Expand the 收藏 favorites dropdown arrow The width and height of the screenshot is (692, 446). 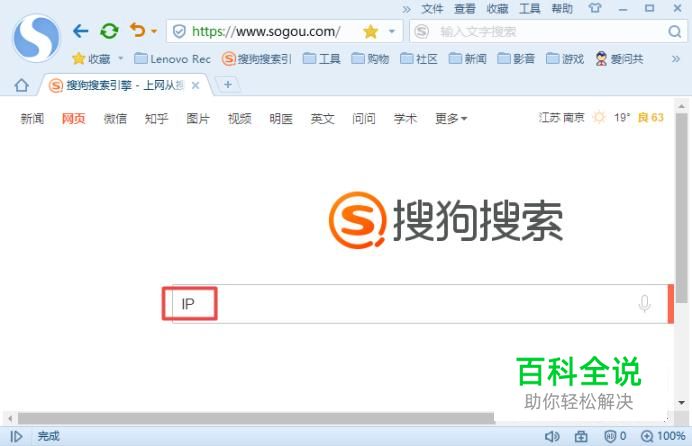(x=120, y=58)
